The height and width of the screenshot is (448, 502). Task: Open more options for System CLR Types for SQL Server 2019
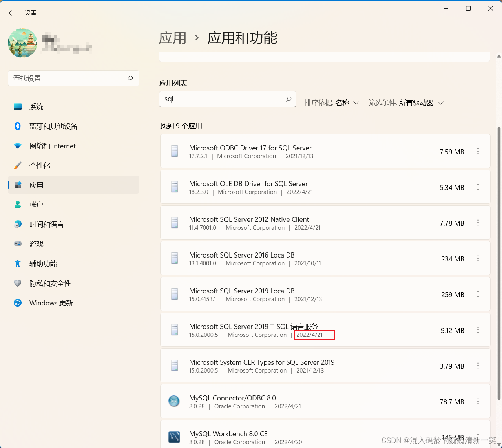(x=478, y=366)
